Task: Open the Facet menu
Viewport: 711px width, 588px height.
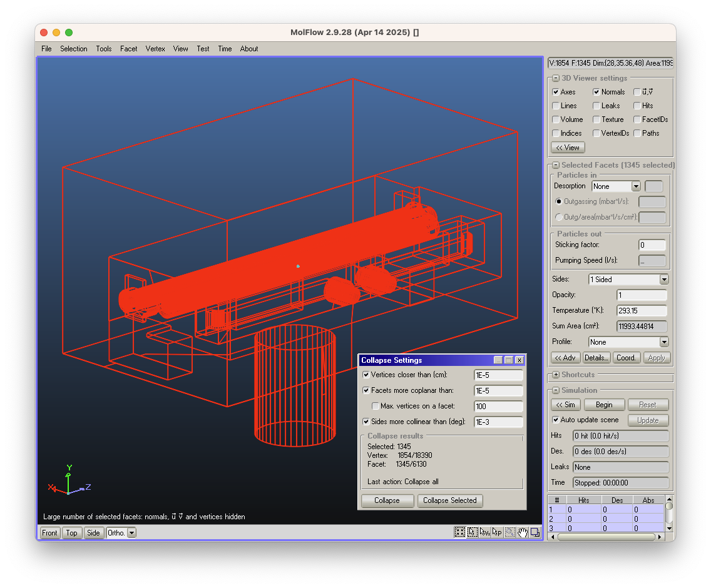Action: (x=128, y=49)
